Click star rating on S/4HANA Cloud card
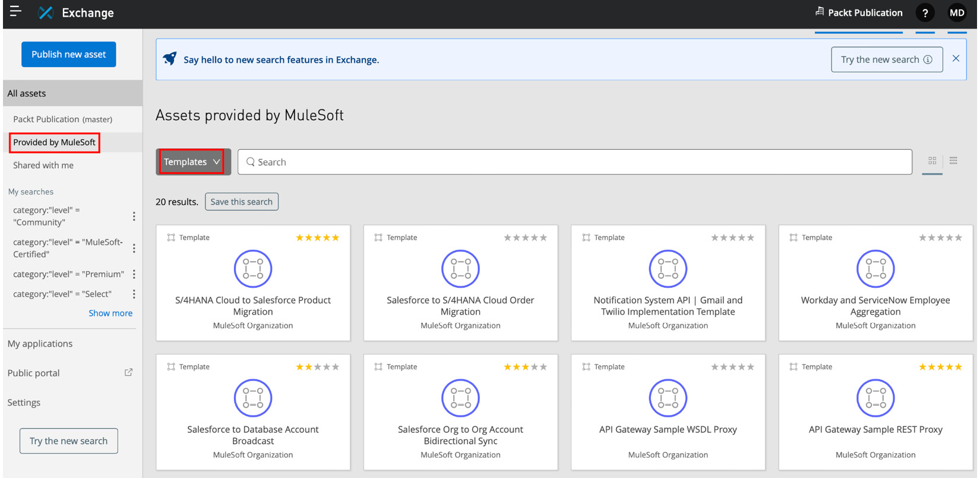This screenshot has height=478, width=980. (318, 238)
